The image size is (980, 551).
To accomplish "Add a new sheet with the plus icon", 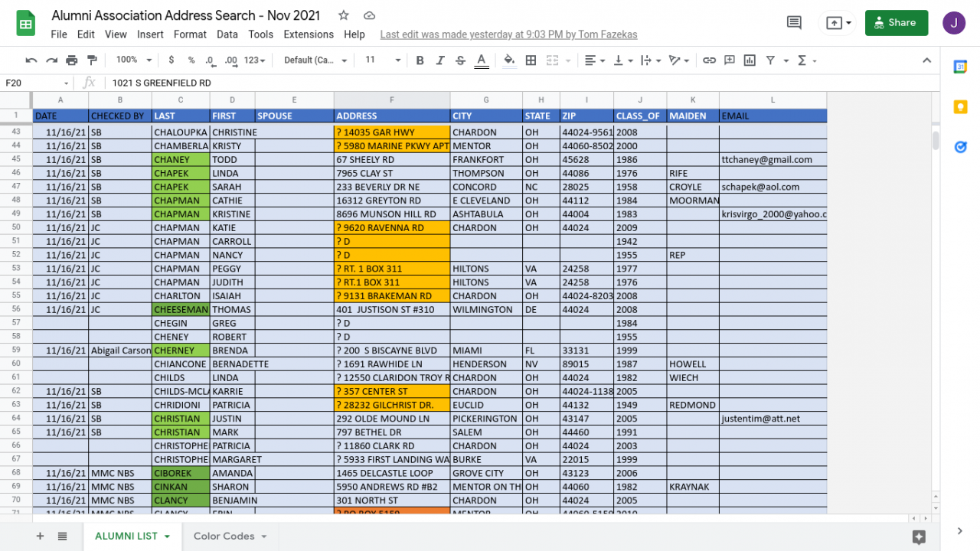I will pos(40,536).
